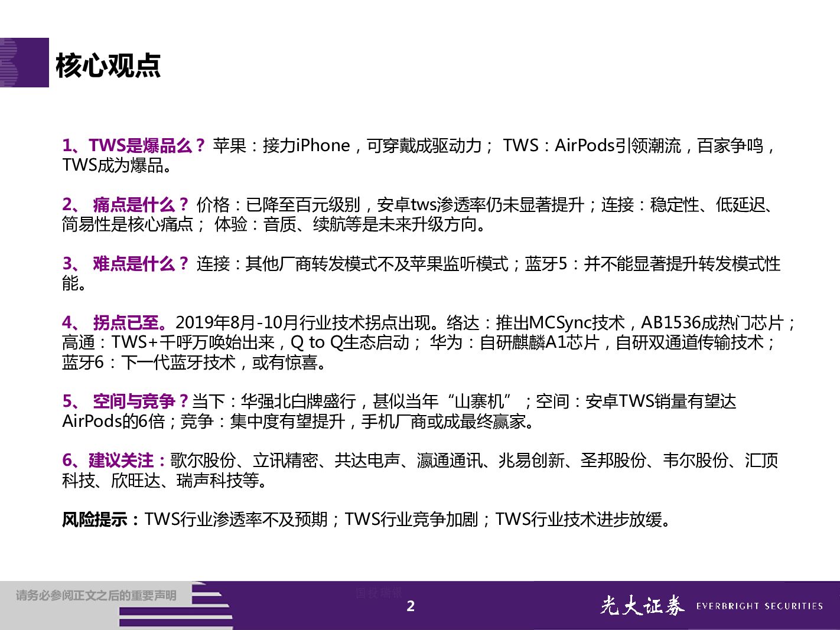Click the white striped graphic in the footer
The width and height of the screenshot is (840, 630).
(x=211, y=606)
